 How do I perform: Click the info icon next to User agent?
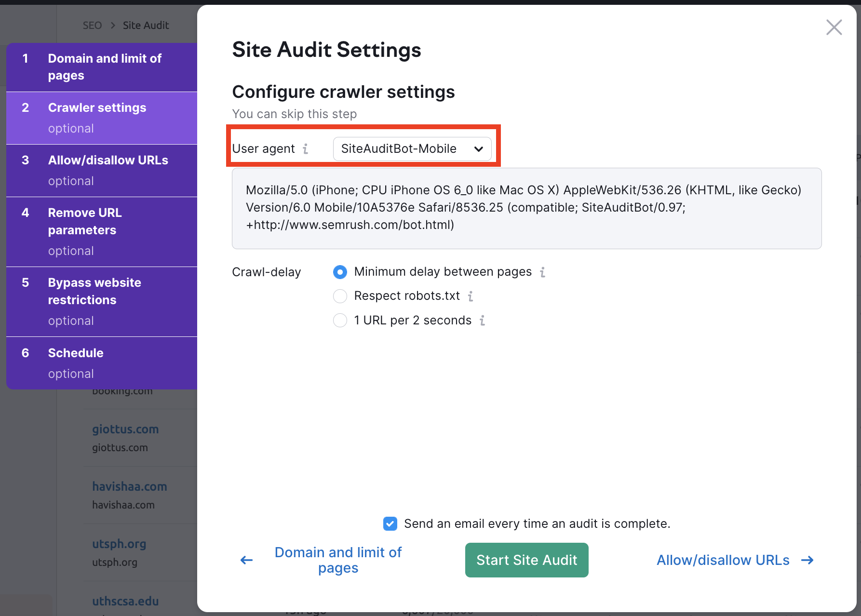305,149
